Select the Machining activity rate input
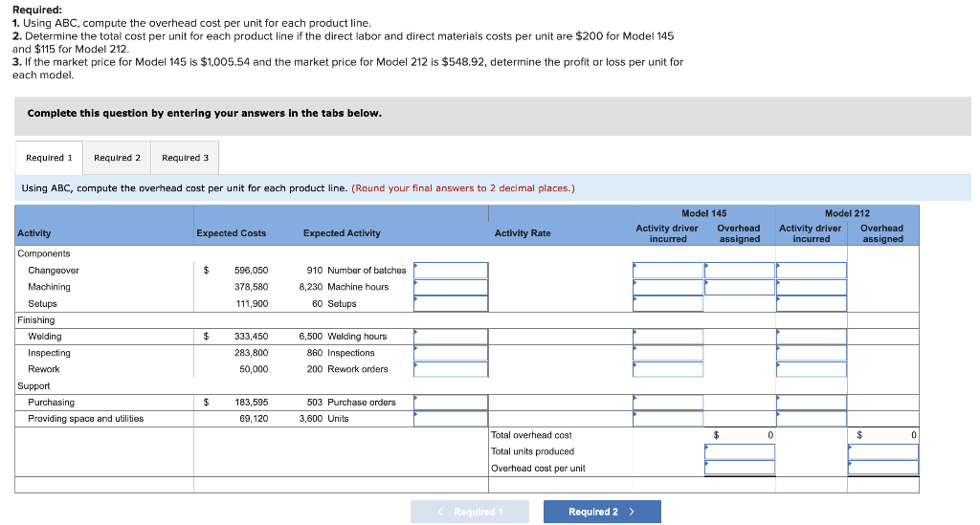This screenshot has width=980, height=525. (x=451, y=287)
